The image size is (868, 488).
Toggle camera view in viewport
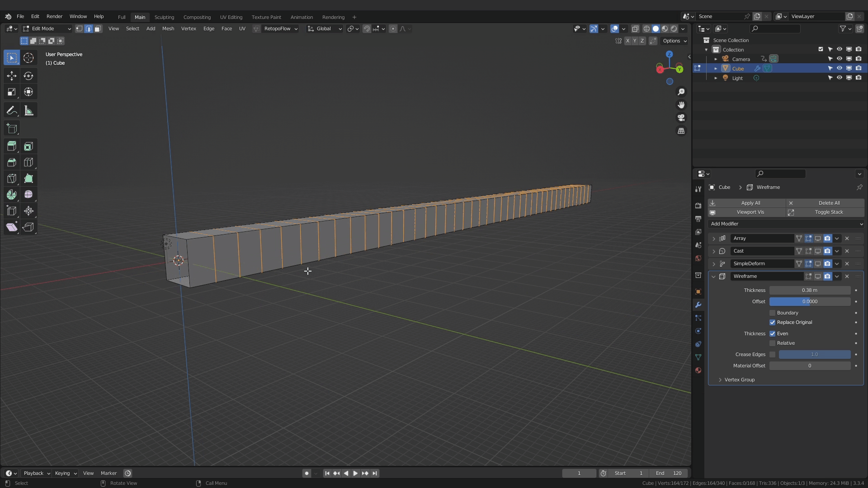click(x=681, y=117)
